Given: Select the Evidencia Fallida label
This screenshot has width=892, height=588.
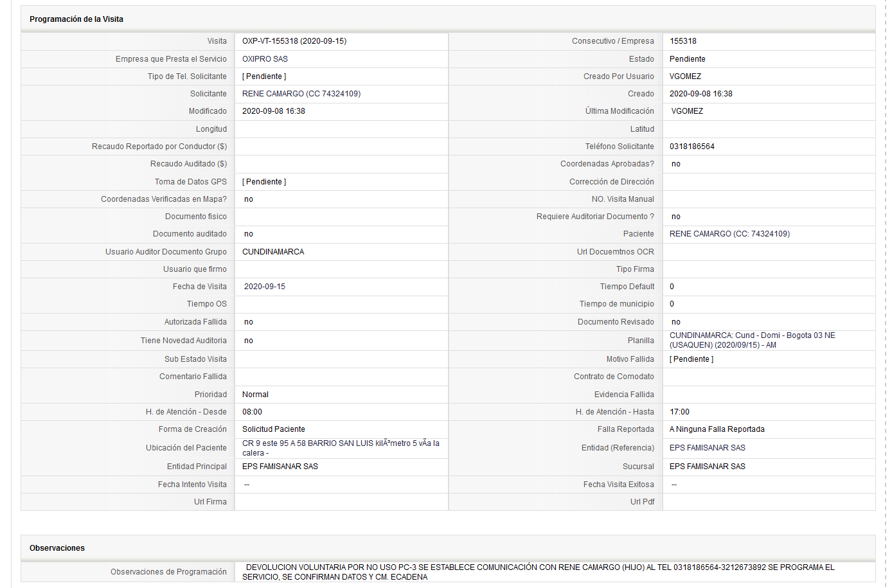Looking at the screenshot, I should pyautogui.click(x=624, y=395).
